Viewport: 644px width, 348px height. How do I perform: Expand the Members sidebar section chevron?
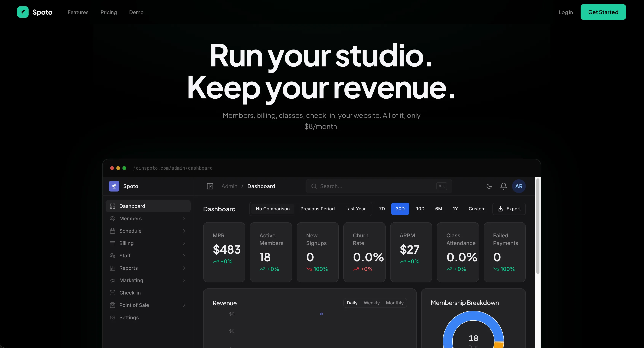[x=184, y=219]
